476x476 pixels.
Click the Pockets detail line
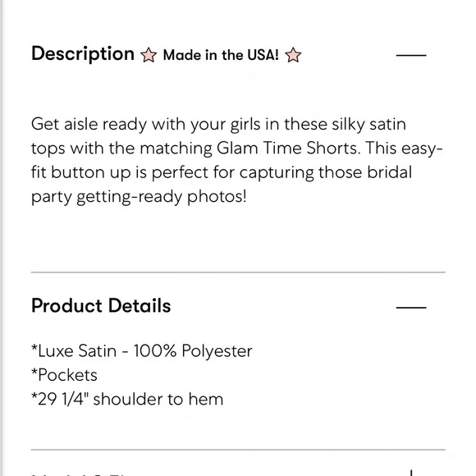[64, 375]
